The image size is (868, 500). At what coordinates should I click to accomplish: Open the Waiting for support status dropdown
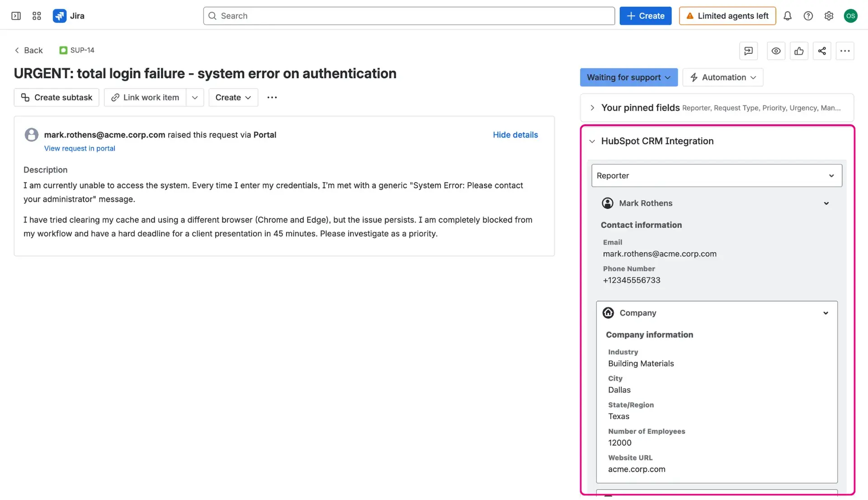click(x=628, y=77)
